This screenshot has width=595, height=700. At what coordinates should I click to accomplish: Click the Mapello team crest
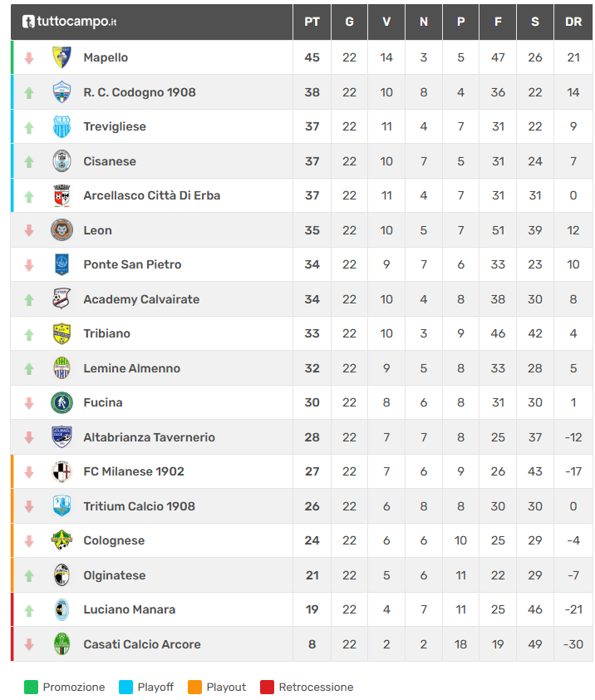pyautogui.click(x=61, y=57)
